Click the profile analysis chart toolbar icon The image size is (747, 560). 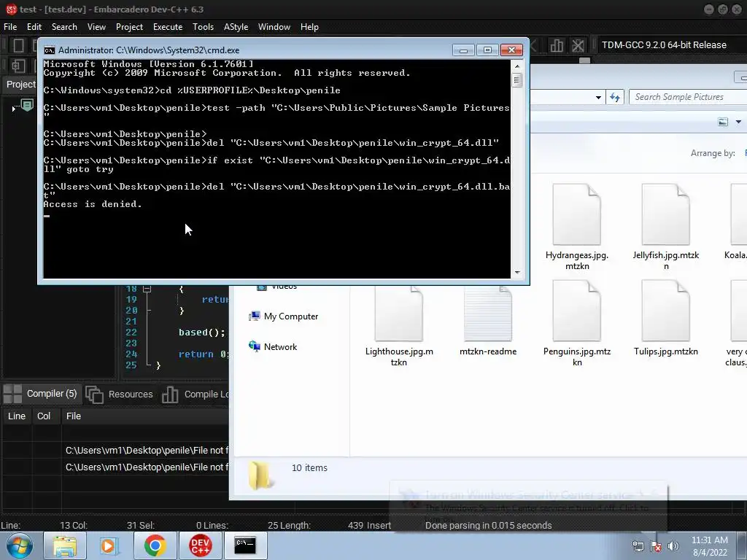tap(557, 45)
